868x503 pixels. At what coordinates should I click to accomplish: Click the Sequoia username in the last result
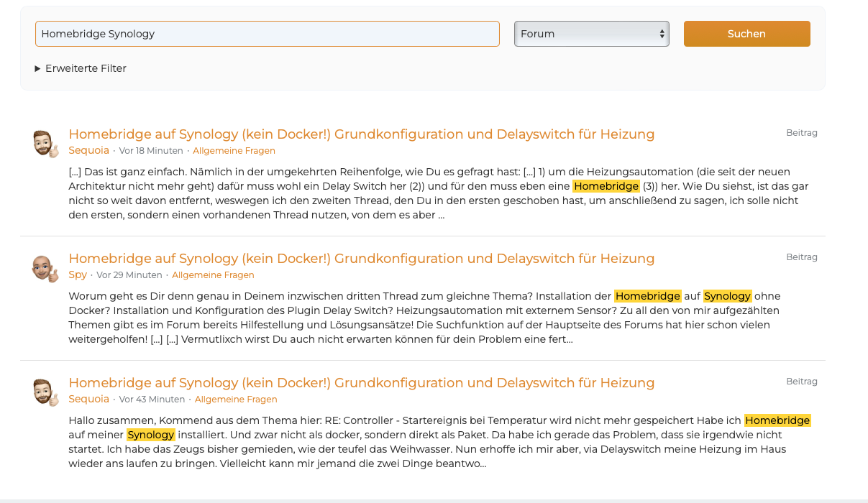(88, 399)
